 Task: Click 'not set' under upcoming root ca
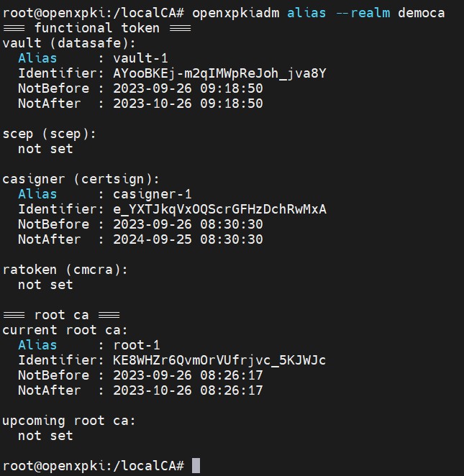click(45, 436)
